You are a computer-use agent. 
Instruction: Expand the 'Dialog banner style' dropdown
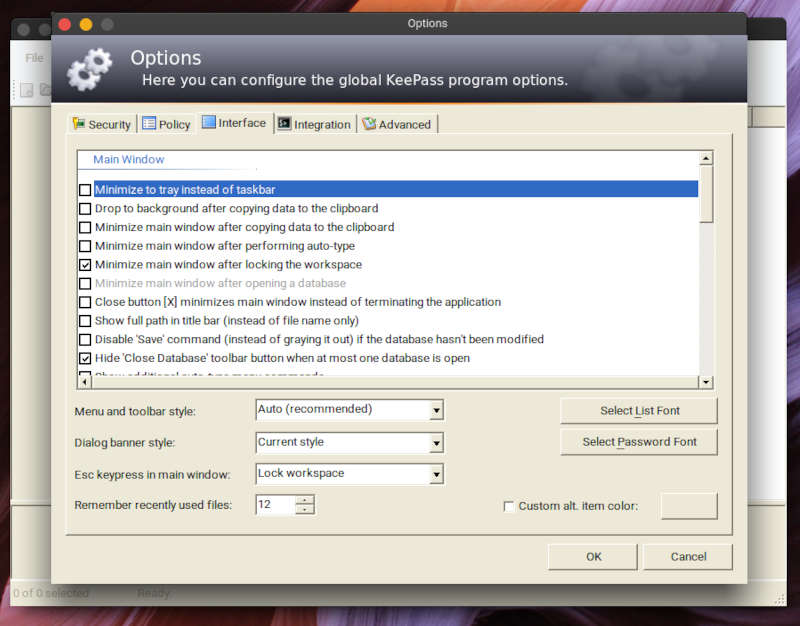(436, 443)
